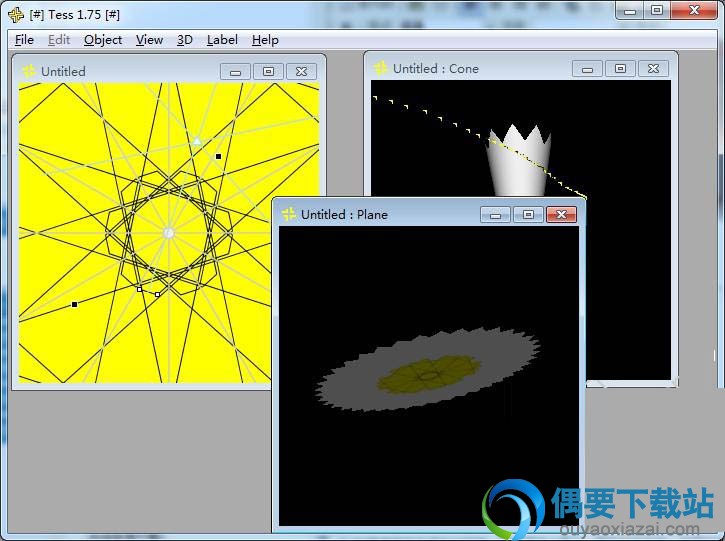The height and width of the screenshot is (541, 725).
Task: Maximize the Untitled : Plane window
Action: (528, 215)
